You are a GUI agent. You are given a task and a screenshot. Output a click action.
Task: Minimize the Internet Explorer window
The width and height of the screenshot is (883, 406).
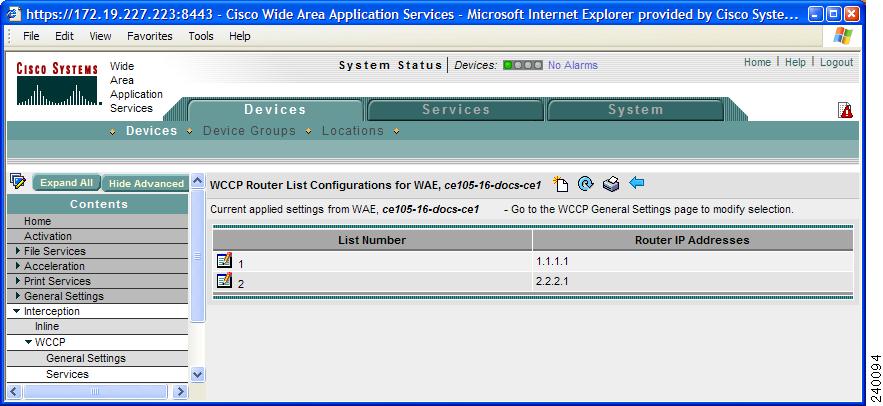[816, 14]
